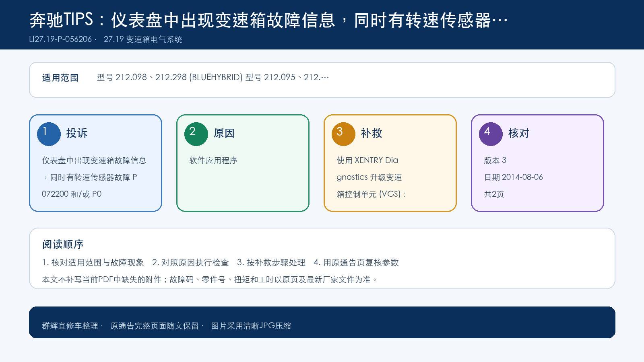The width and height of the screenshot is (644, 362).
Task: Click the purple number 4 circle
Action: tap(491, 134)
